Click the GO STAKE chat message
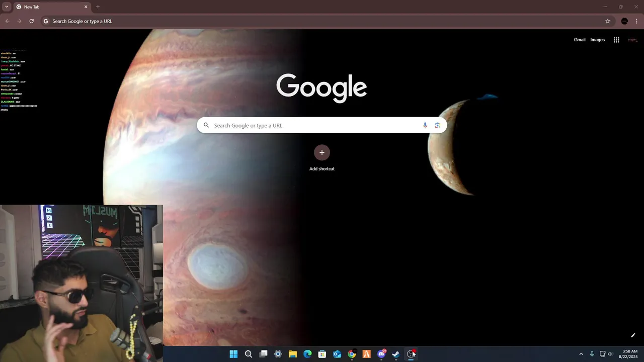Screen dimensions: 644x362 tap(11, 65)
